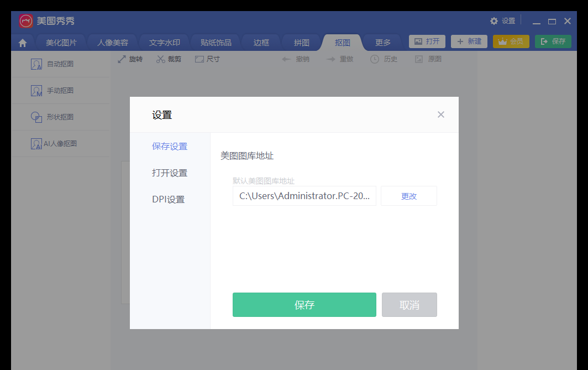Switch to 边框 tab
Image resolution: width=588 pixels, height=370 pixels.
(261, 43)
